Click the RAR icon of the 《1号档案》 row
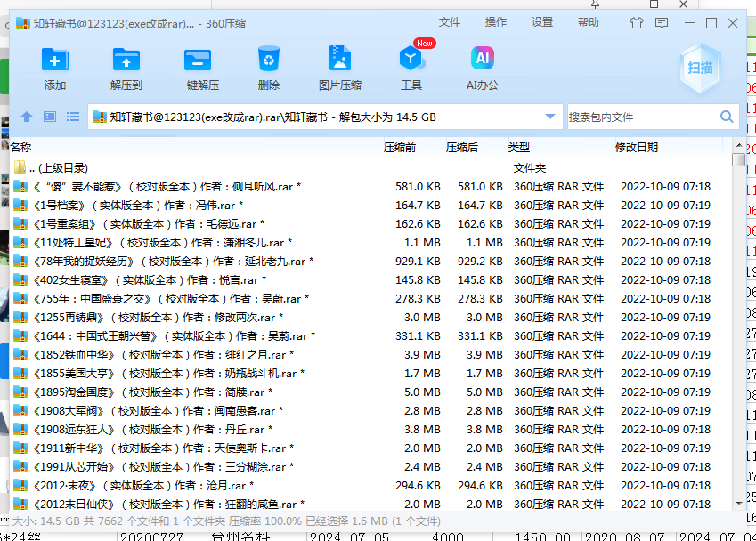This screenshot has height=541, width=756. [x=20, y=206]
